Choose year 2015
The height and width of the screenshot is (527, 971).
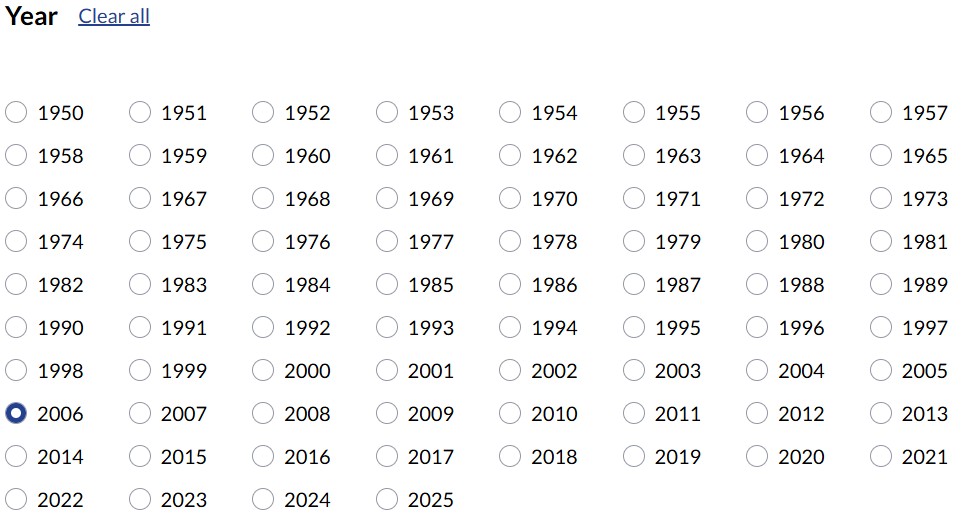141,457
